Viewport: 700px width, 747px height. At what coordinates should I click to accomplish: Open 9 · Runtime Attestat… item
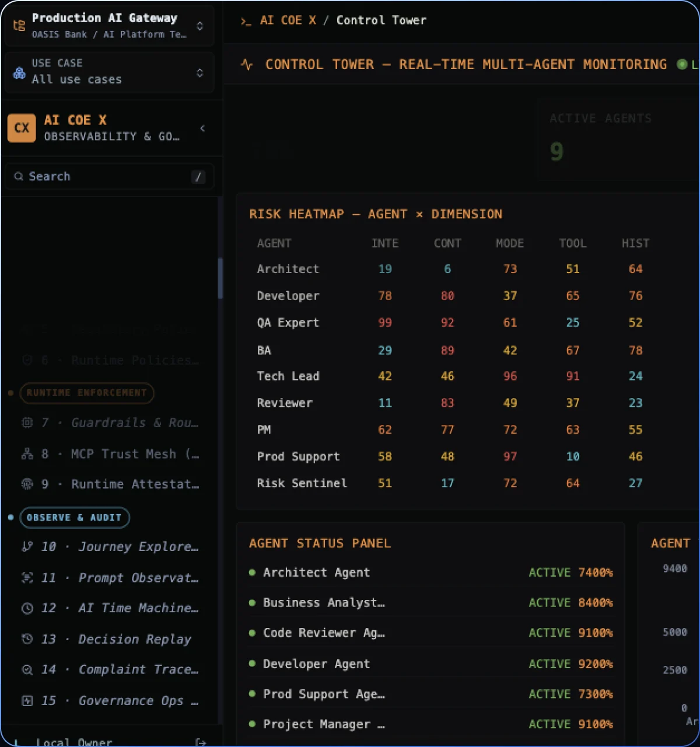[x=111, y=484]
